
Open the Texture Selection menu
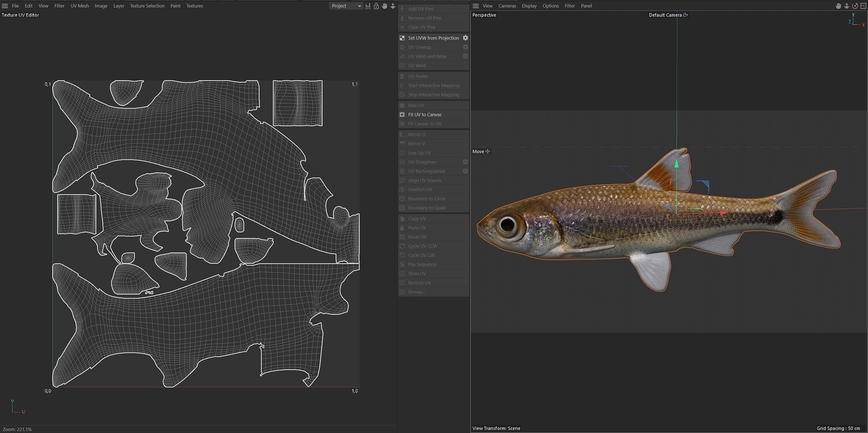pyautogui.click(x=147, y=6)
